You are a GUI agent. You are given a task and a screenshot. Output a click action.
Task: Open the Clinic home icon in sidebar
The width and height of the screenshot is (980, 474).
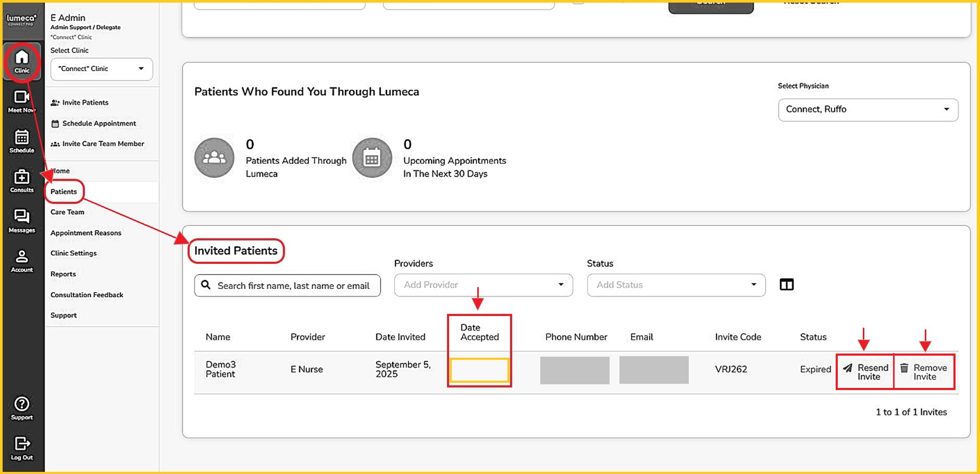(x=22, y=62)
